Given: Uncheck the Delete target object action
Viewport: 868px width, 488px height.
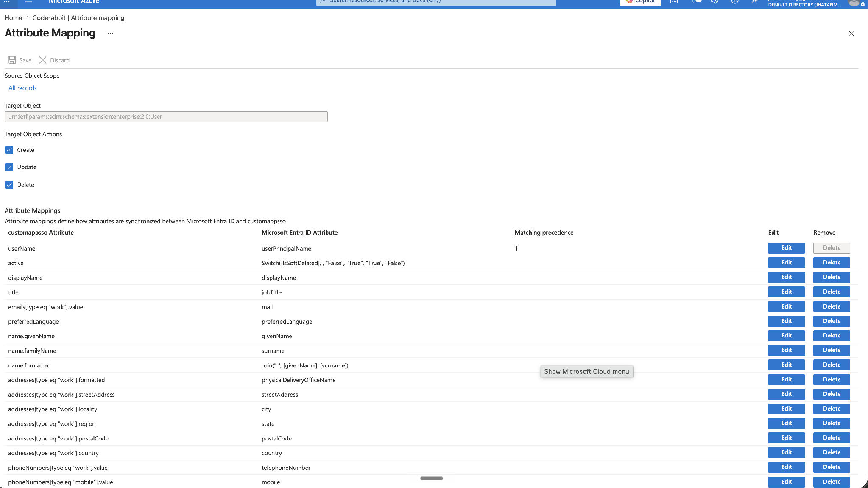Looking at the screenshot, I should tap(9, 185).
